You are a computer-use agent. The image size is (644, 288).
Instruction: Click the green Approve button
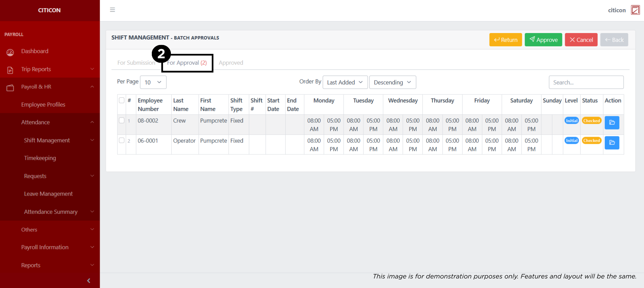click(543, 40)
